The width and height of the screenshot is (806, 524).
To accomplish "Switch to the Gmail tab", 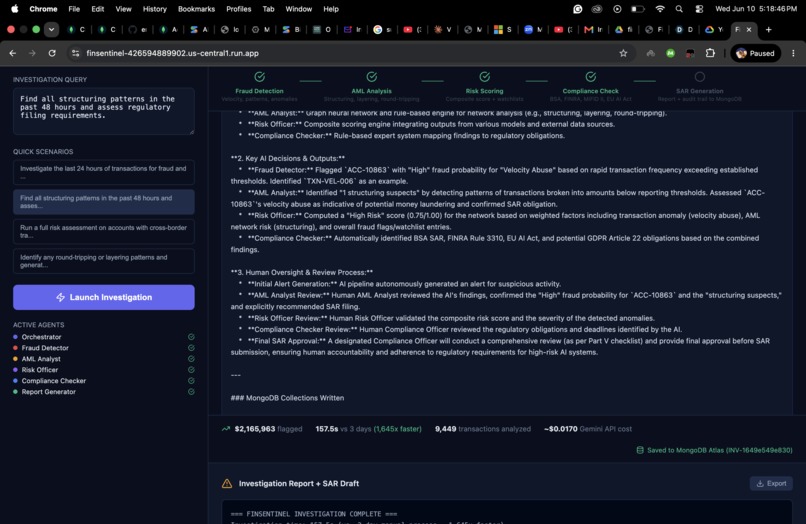I will (x=593, y=29).
